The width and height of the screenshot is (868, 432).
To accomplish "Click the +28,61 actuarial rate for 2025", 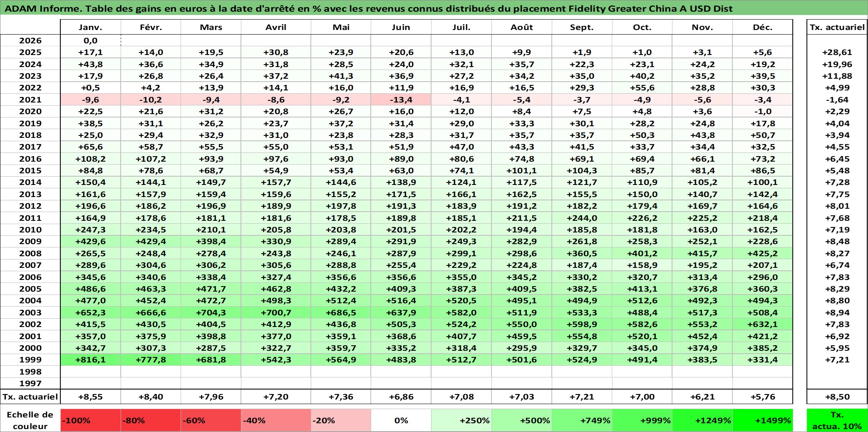I will pyautogui.click(x=837, y=52).
